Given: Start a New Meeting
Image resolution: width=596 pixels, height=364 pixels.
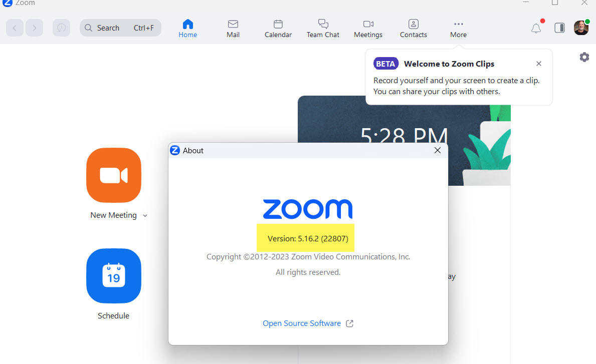Looking at the screenshot, I should tap(113, 175).
